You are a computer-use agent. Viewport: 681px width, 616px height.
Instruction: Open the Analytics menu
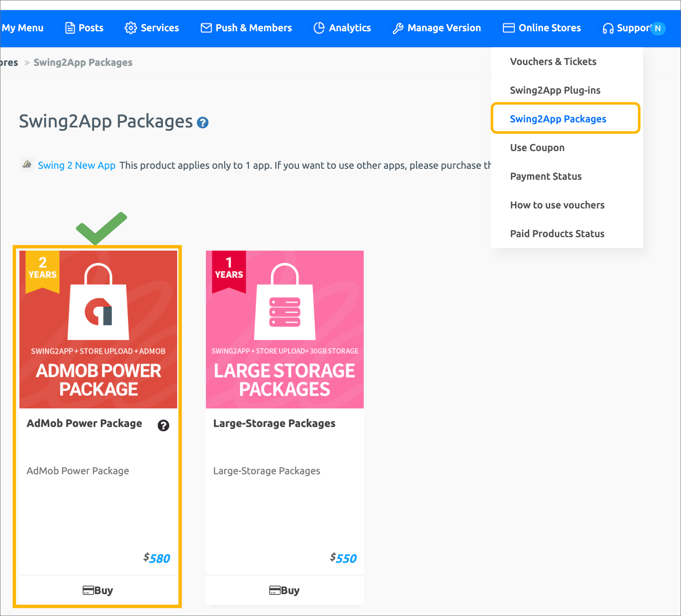[x=342, y=28]
